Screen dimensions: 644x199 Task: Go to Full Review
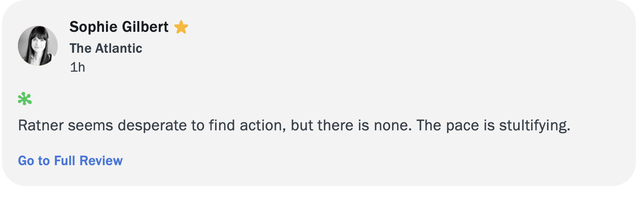[70, 161]
